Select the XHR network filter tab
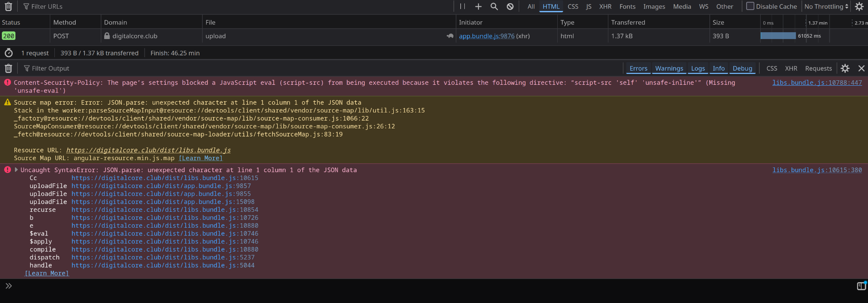Viewport: 868px width, 303px height. coord(605,6)
